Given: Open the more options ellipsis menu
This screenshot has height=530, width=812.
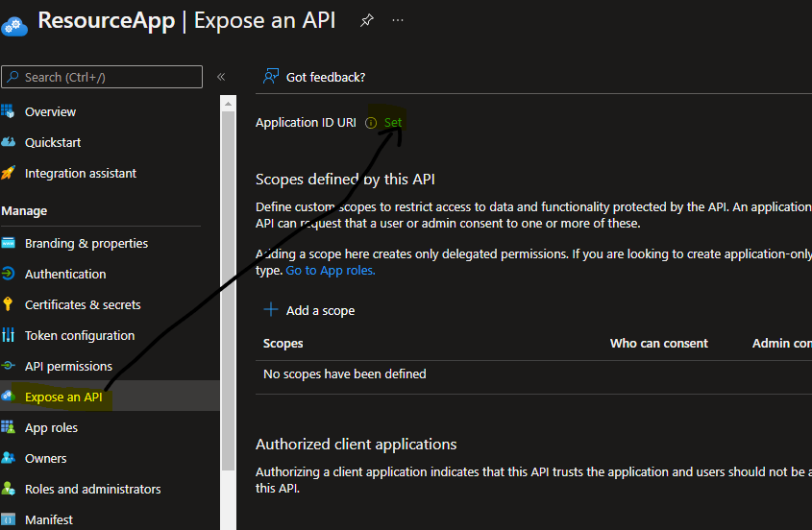Looking at the screenshot, I should click(398, 20).
